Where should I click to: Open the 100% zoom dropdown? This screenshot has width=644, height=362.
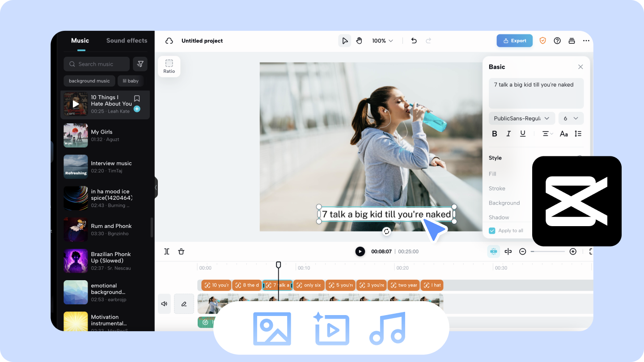click(x=382, y=41)
